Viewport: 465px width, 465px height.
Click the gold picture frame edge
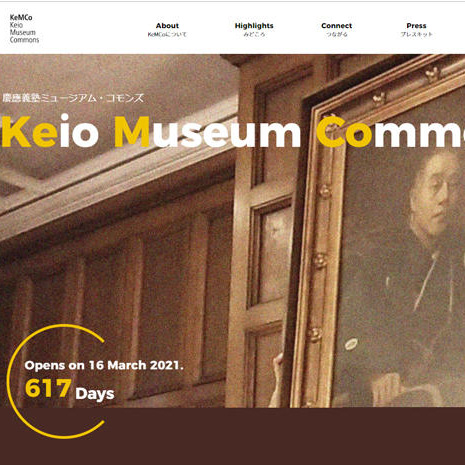[317, 250]
